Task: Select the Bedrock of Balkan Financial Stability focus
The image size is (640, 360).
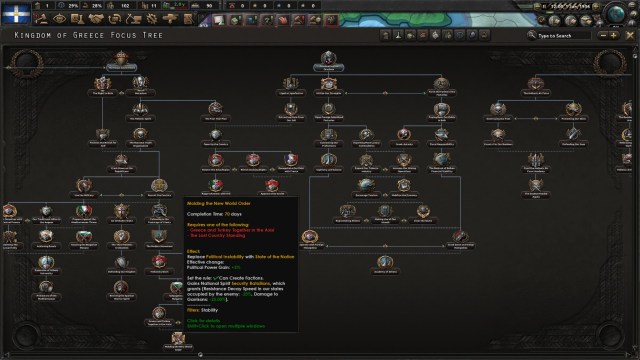Action: point(442,163)
